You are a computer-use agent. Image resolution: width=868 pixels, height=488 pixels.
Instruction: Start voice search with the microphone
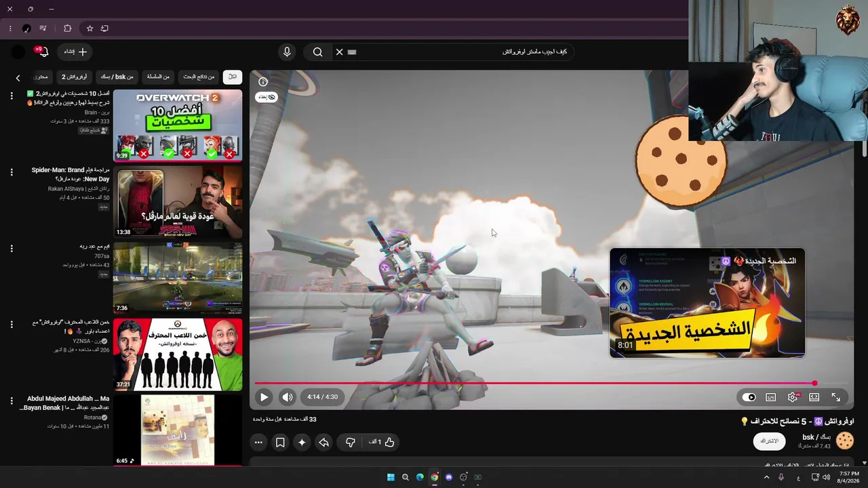pyautogui.click(x=287, y=52)
